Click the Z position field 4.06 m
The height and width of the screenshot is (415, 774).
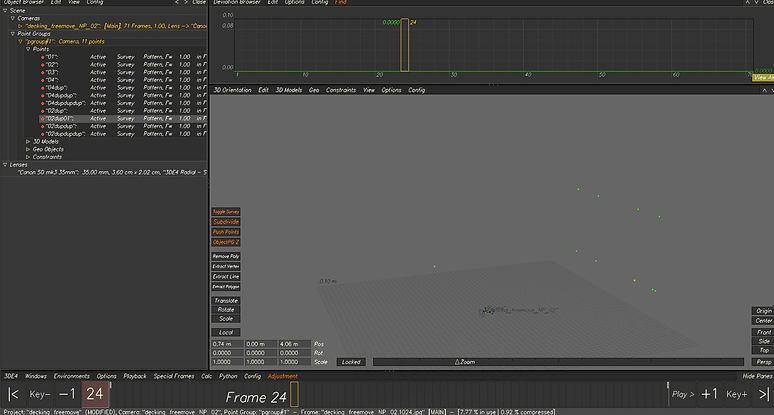(295, 344)
